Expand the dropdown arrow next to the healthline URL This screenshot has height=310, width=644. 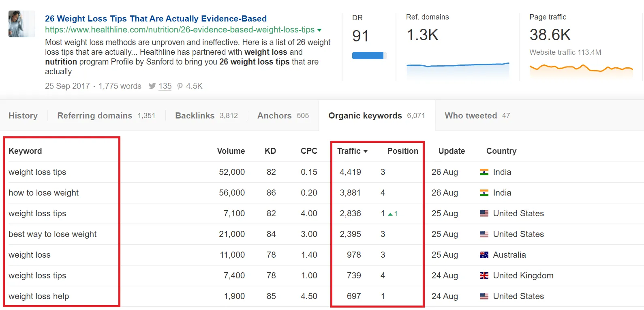[x=319, y=30]
